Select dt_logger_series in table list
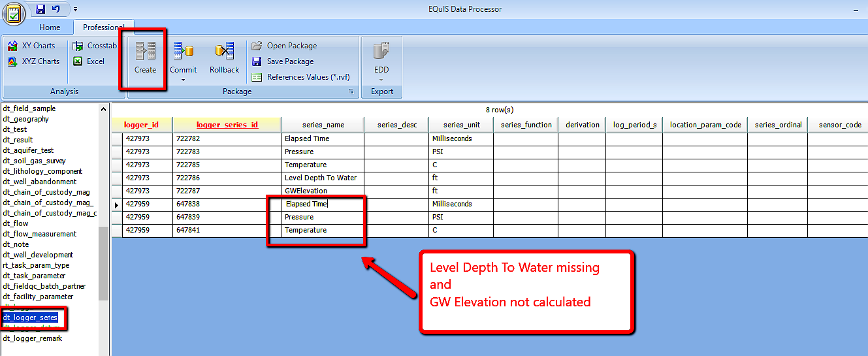Screen dimensions: 868x356 30,317
